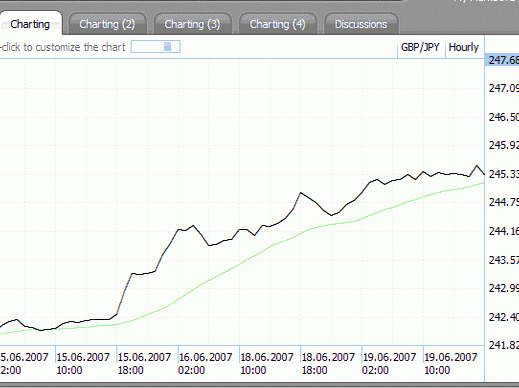
Task: Click the 19.06.2007 10:00 time label
Action: [x=451, y=363]
